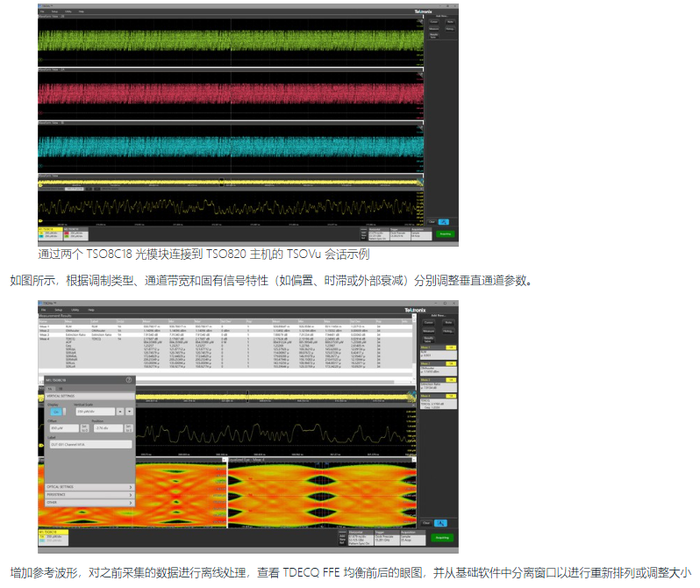Click Set to 0 beside the Position field

click(129, 428)
